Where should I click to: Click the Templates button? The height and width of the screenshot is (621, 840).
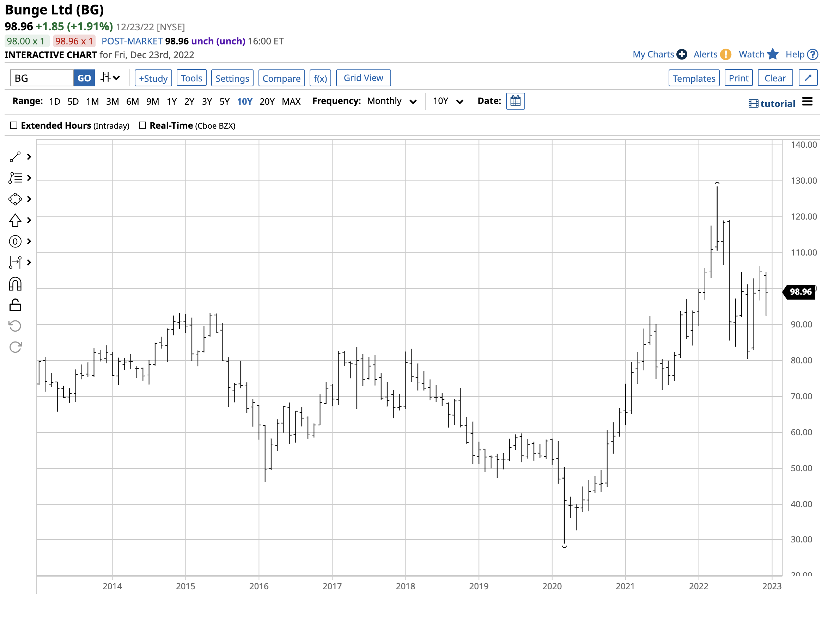point(694,78)
